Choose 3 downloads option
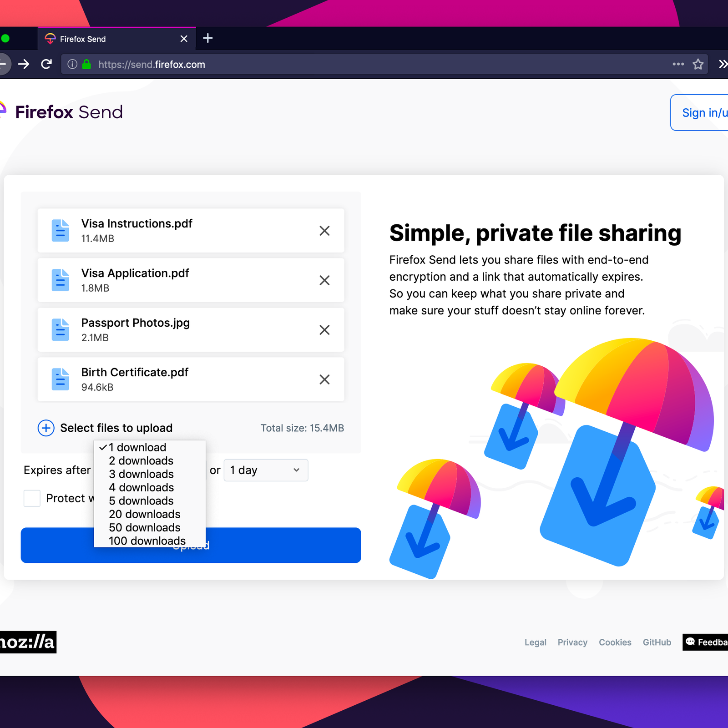Image resolution: width=728 pixels, height=728 pixels. [x=150, y=474]
